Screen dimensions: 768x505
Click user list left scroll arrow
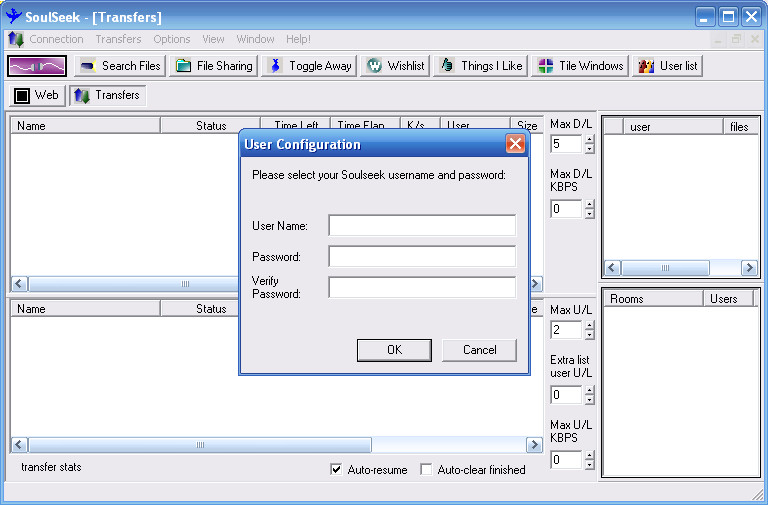click(612, 268)
